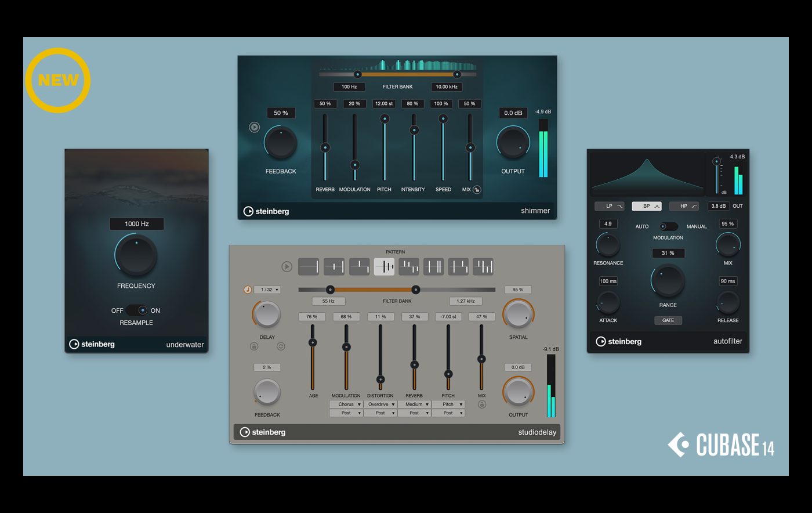Click the shimmer Pitch slider handle
This screenshot has width=812, height=513.
pyautogui.click(x=385, y=118)
